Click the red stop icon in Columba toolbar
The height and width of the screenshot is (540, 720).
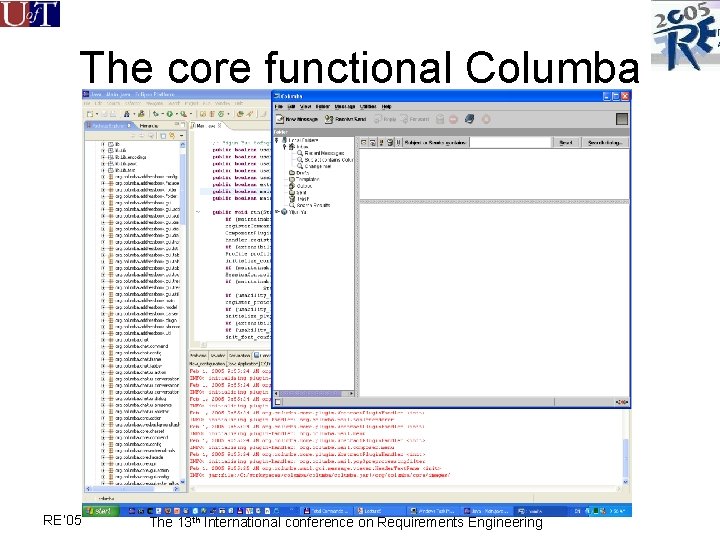click(x=454, y=119)
